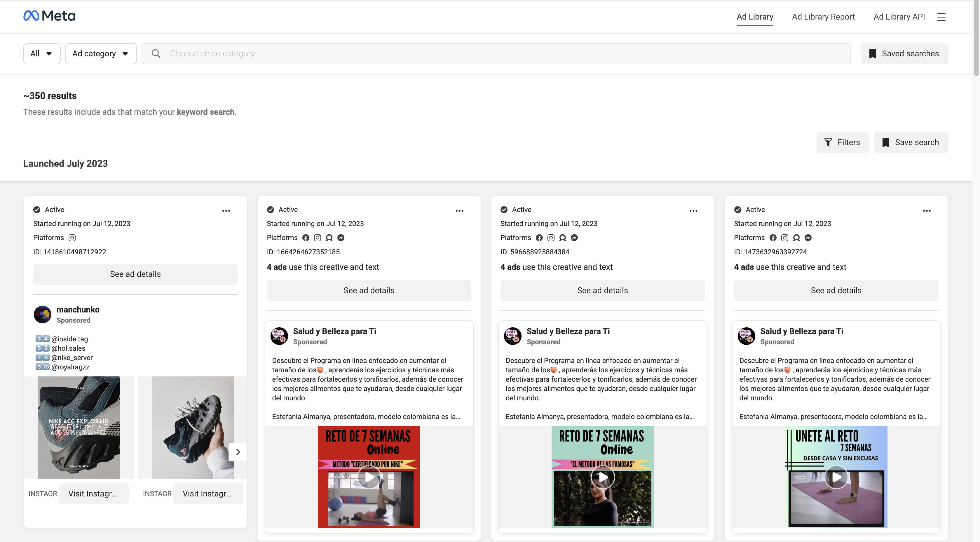Open three-dot menu on ad ID 596688925884384
Screen dimensions: 980x542
point(693,211)
